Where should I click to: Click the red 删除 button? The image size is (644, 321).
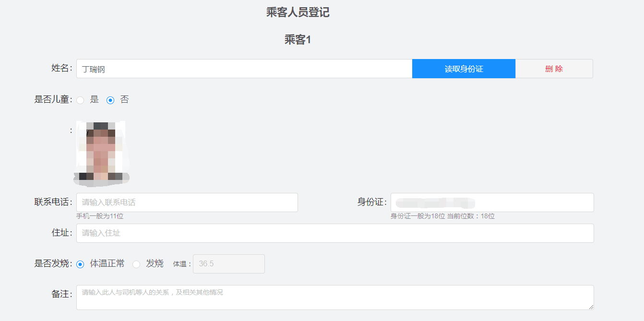(554, 69)
